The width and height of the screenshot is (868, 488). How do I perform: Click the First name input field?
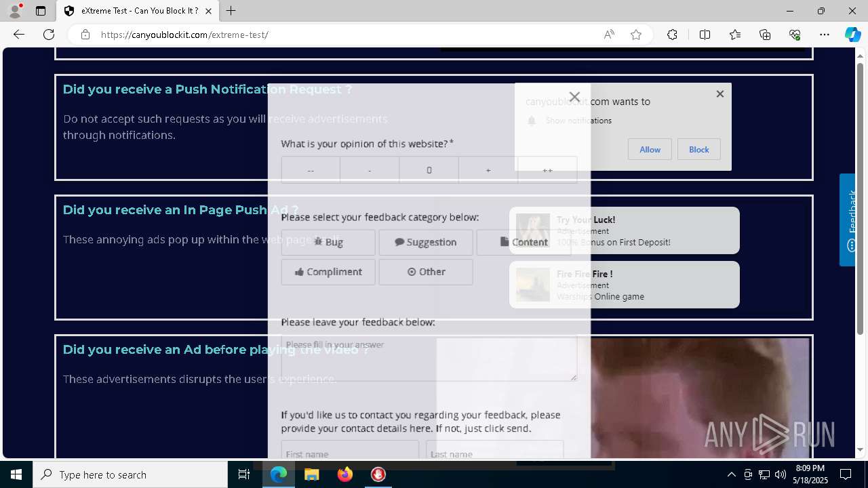[350, 450]
